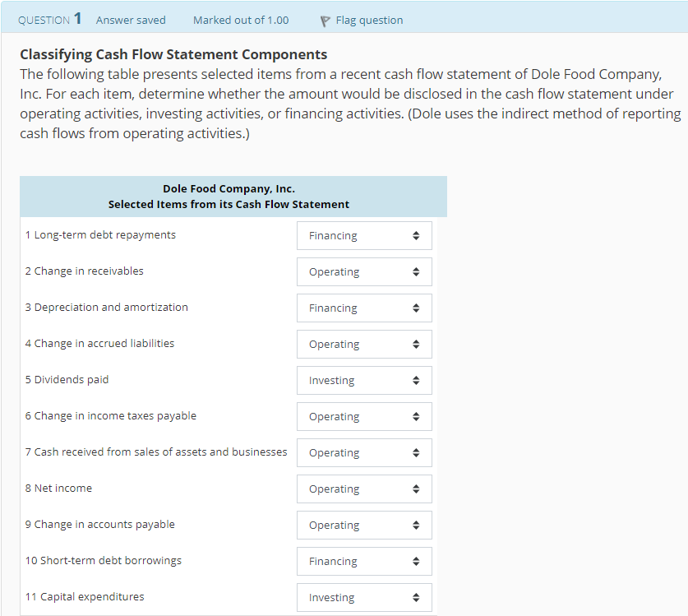
Task: Click the text '2 Change in receivables'
Action: pyautogui.click(x=84, y=271)
